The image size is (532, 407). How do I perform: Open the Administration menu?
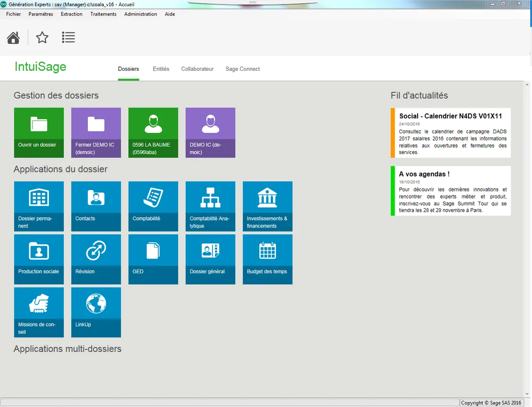[x=141, y=14]
